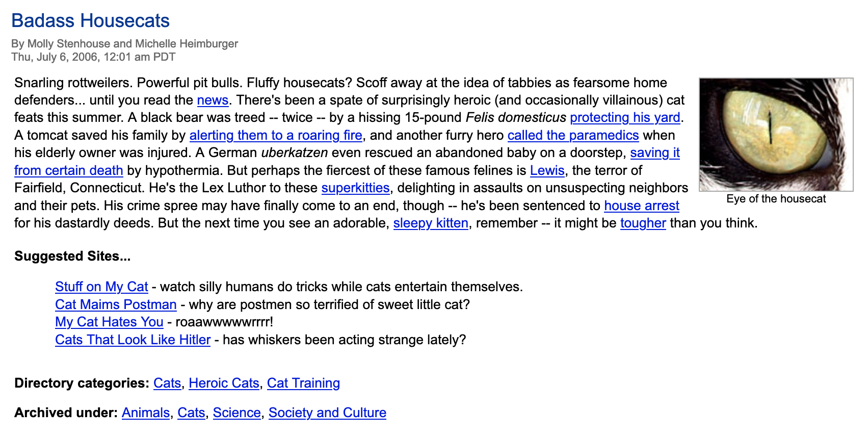Visit the "Lewis" link
The image size is (868, 434).
(x=547, y=171)
